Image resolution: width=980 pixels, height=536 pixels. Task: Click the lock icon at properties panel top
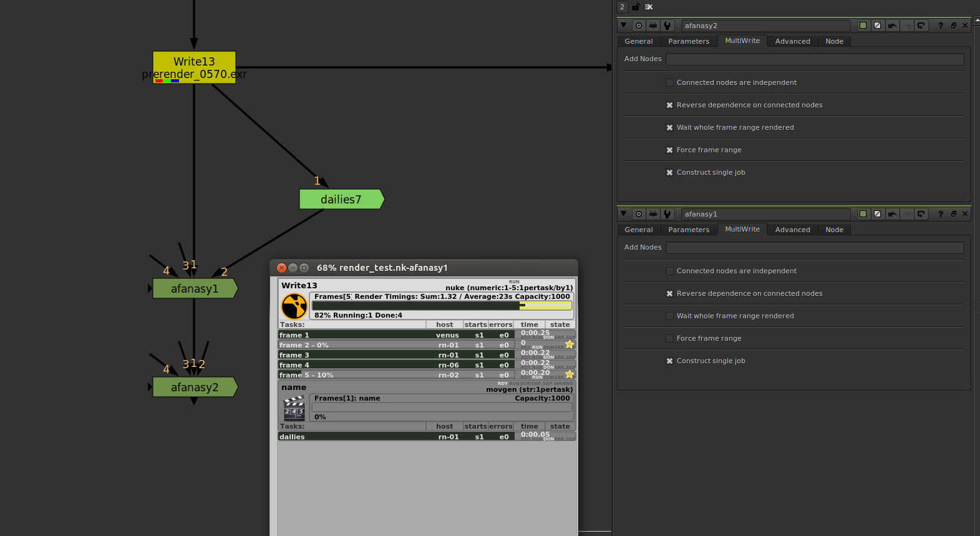coord(636,7)
